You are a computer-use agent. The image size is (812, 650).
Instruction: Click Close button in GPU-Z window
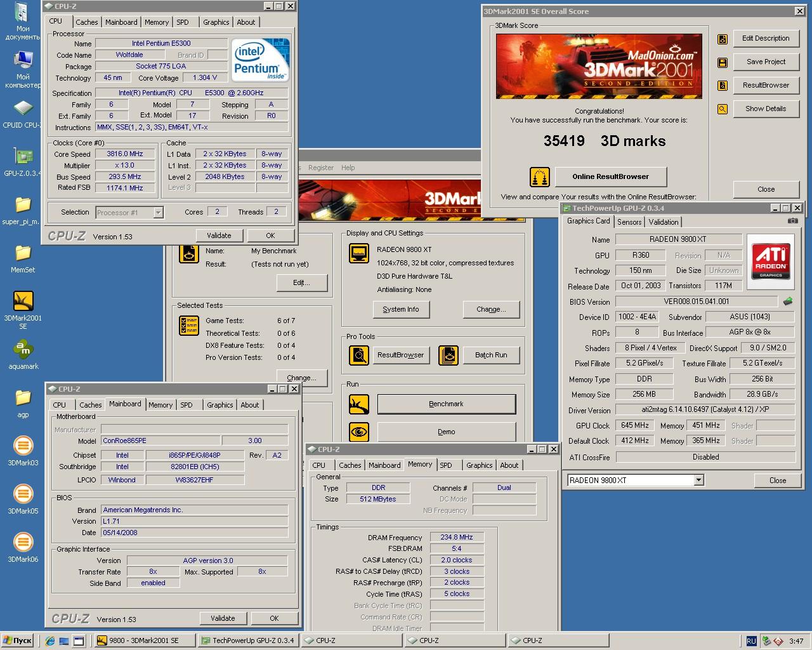click(778, 480)
